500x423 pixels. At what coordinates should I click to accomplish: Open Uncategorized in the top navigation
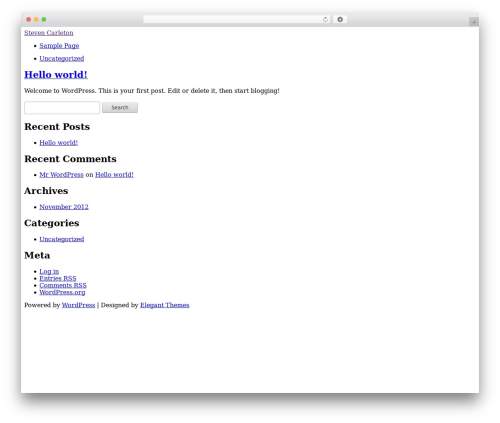(62, 58)
